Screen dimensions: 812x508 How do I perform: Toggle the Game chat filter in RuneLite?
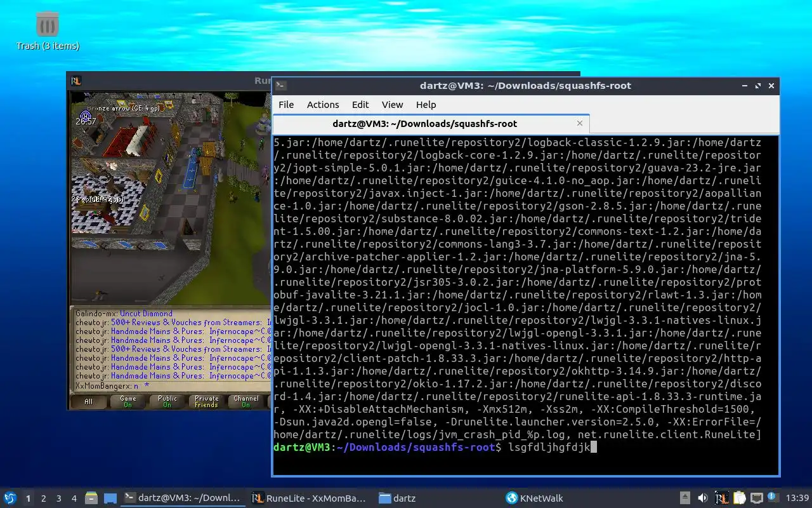tap(128, 401)
